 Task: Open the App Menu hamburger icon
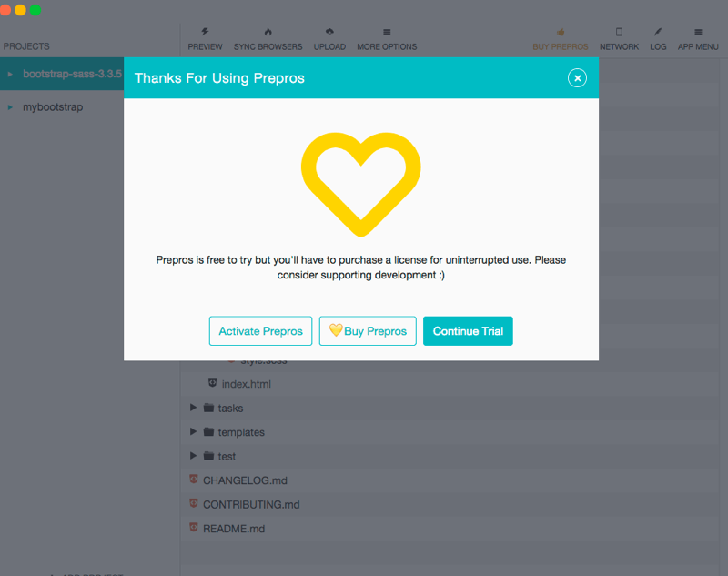[698, 32]
